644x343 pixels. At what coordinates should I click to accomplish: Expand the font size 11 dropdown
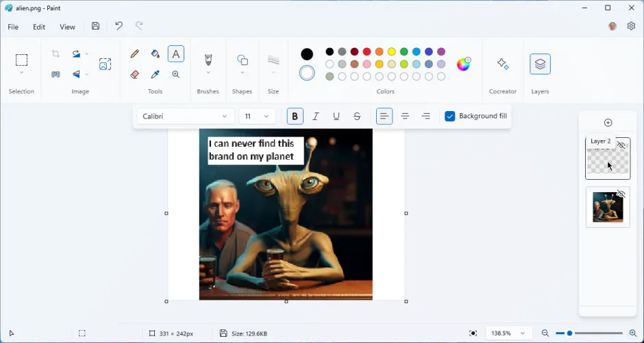[x=257, y=117]
